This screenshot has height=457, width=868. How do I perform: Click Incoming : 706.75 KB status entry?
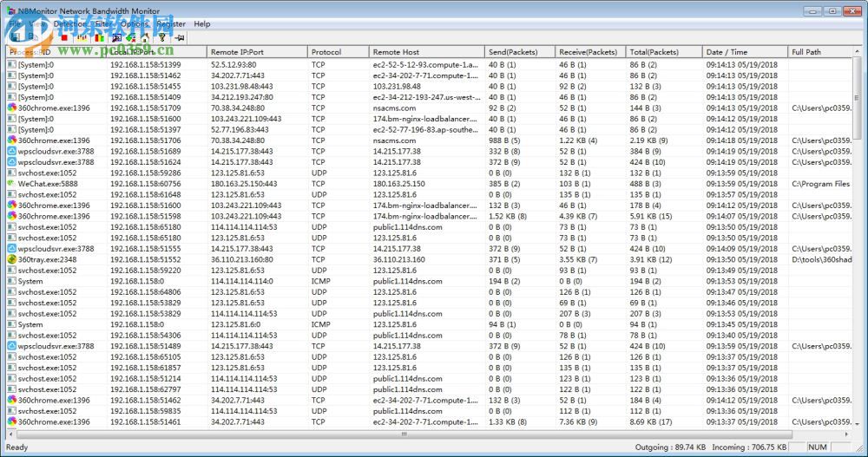click(x=749, y=447)
